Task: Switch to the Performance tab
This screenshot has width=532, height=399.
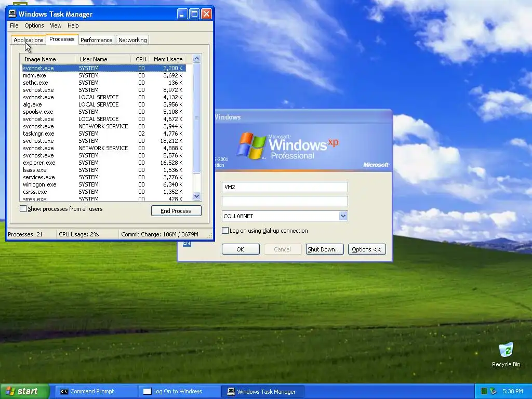Action: [x=96, y=40]
